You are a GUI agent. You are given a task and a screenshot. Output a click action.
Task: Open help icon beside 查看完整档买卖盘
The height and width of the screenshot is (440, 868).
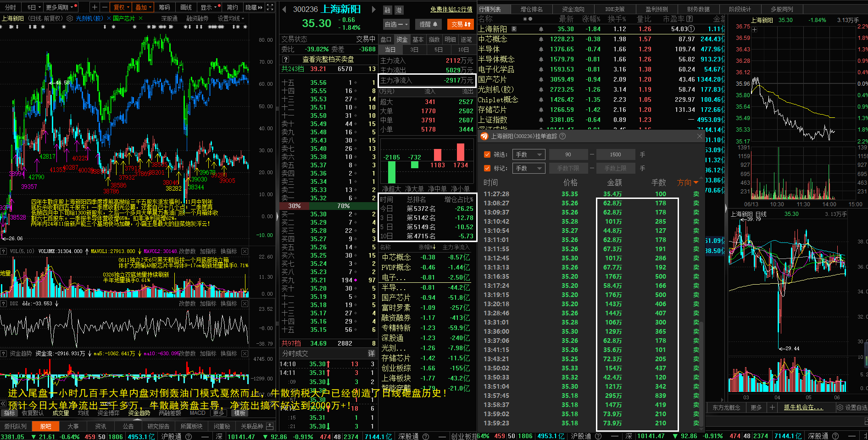(285, 60)
